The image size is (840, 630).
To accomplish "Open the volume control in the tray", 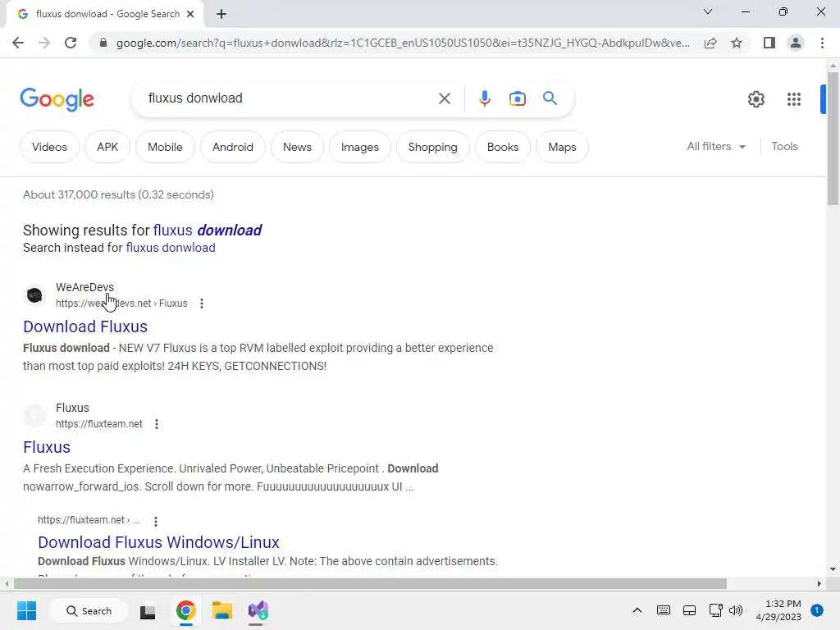I will coord(736,610).
